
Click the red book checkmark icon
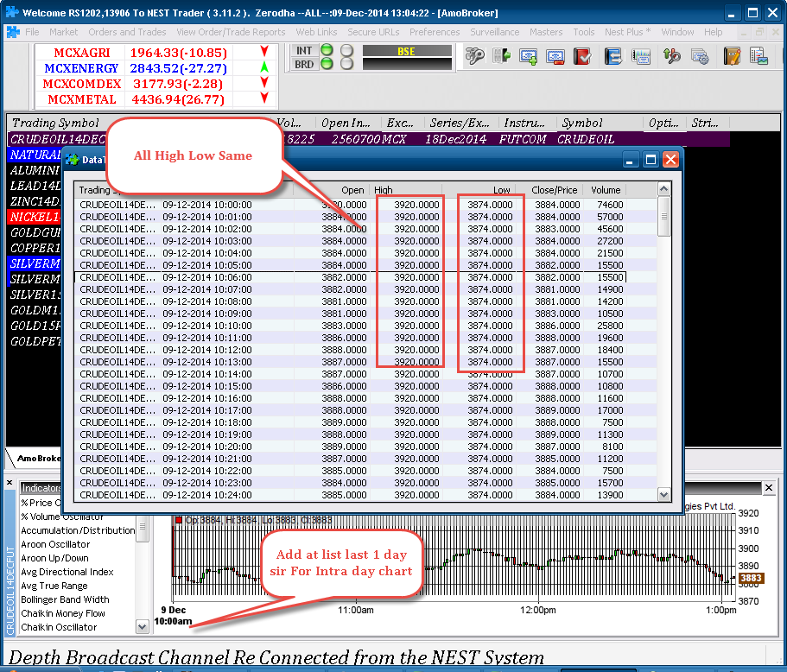582,56
